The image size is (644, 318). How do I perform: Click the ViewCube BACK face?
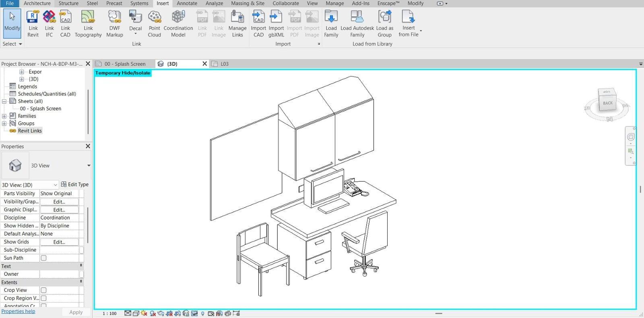[x=607, y=103]
